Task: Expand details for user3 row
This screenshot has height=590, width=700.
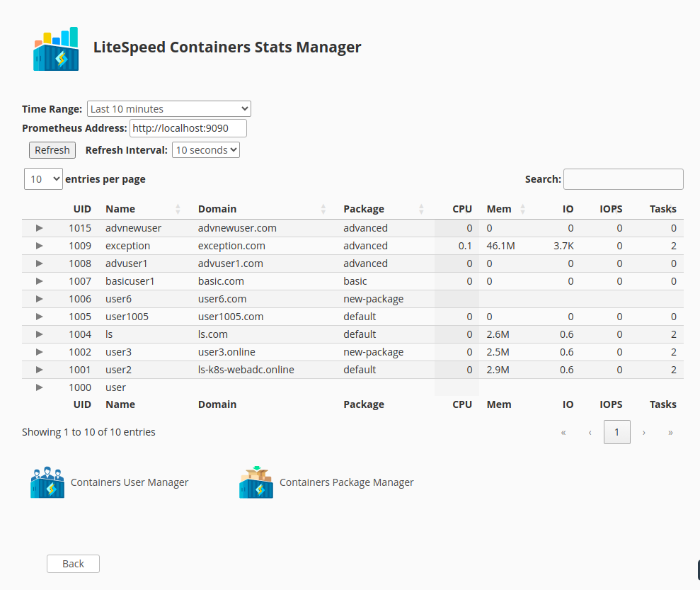Action: 40,352
